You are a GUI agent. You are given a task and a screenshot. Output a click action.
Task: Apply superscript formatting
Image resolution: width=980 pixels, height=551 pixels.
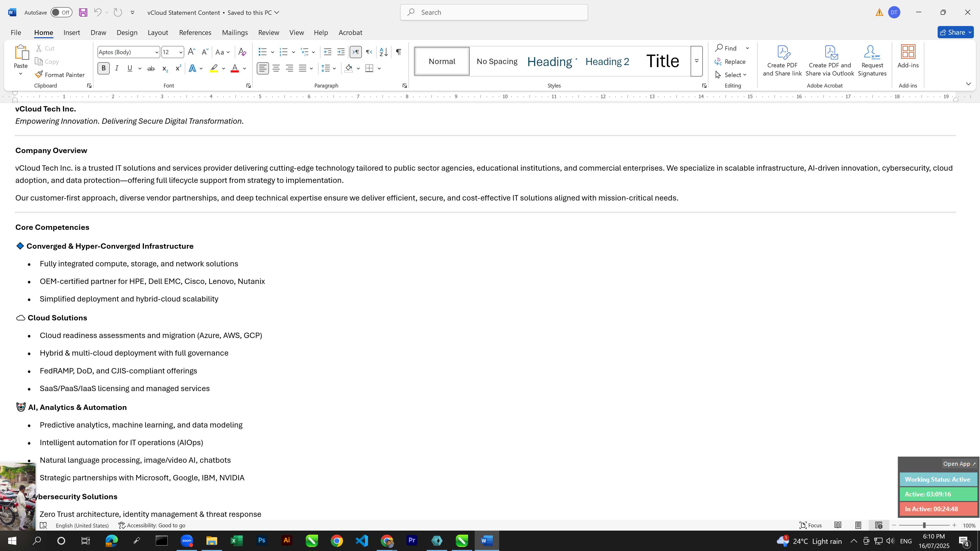tap(178, 68)
